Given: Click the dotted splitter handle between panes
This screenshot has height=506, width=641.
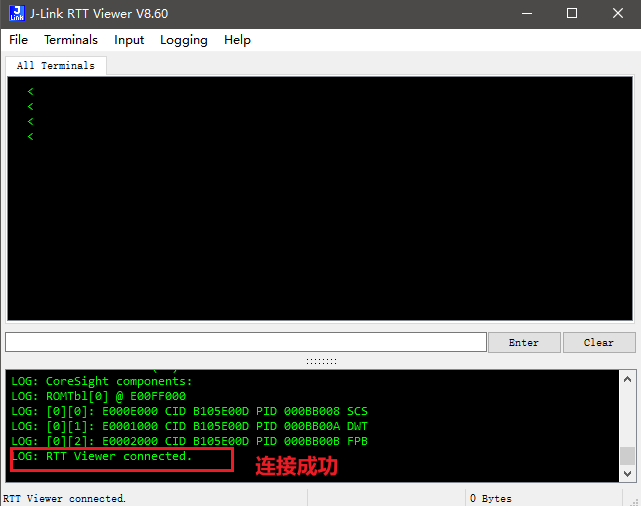Looking at the screenshot, I should point(321,361).
